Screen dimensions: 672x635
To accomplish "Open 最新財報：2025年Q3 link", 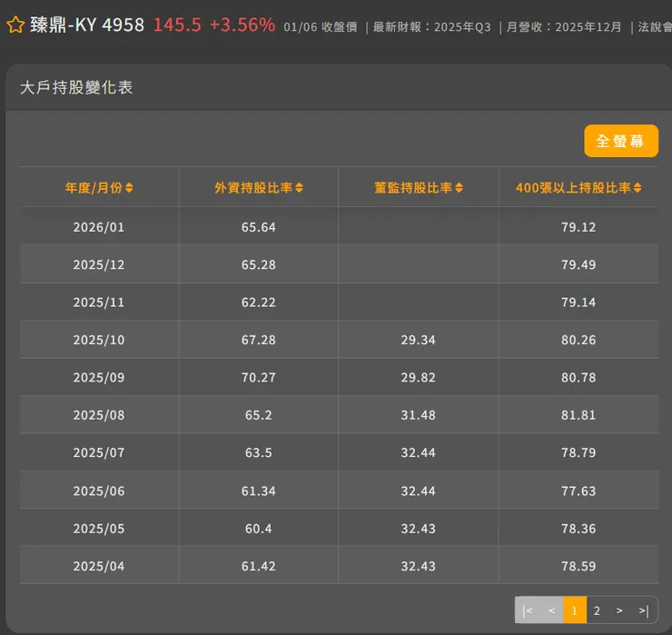I will coord(431,27).
